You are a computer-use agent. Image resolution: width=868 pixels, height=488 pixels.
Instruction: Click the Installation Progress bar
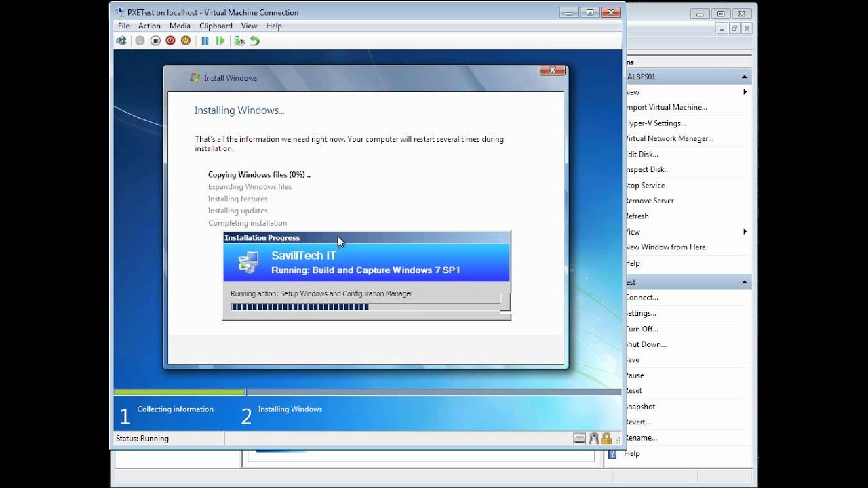pyautogui.click(x=365, y=307)
